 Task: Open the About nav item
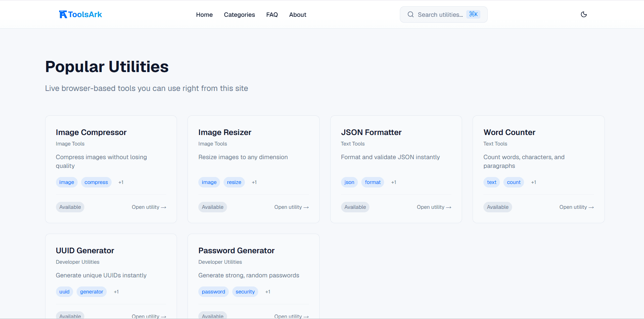pos(298,15)
